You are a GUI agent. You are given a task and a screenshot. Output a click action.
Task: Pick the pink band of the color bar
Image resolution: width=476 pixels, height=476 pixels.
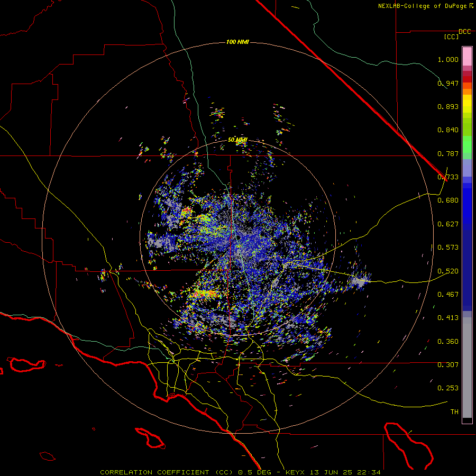click(467, 57)
